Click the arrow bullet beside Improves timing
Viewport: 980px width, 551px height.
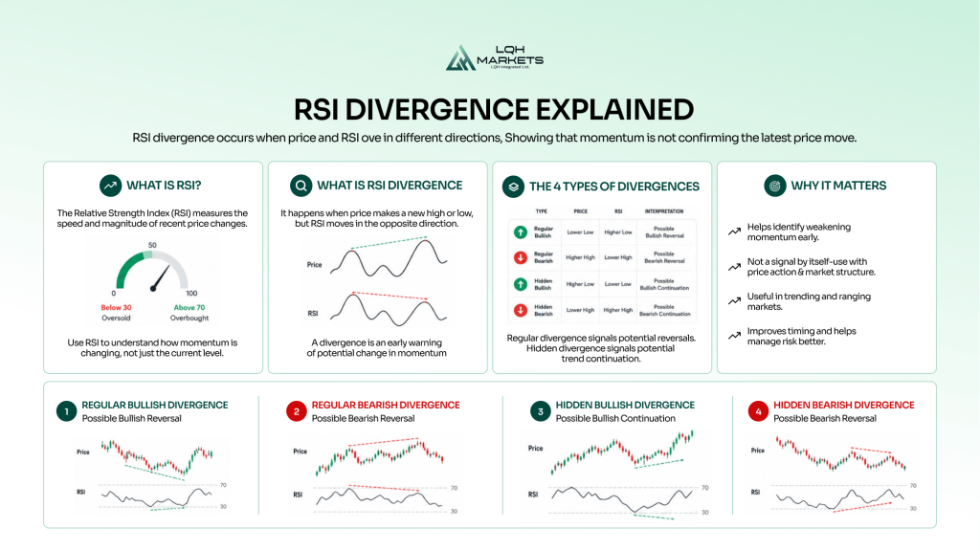pyautogui.click(x=734, y=336)
